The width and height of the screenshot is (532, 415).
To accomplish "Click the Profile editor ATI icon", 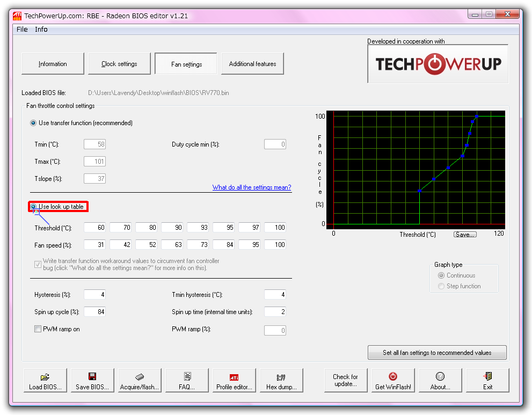I will [x=234, y=377].
